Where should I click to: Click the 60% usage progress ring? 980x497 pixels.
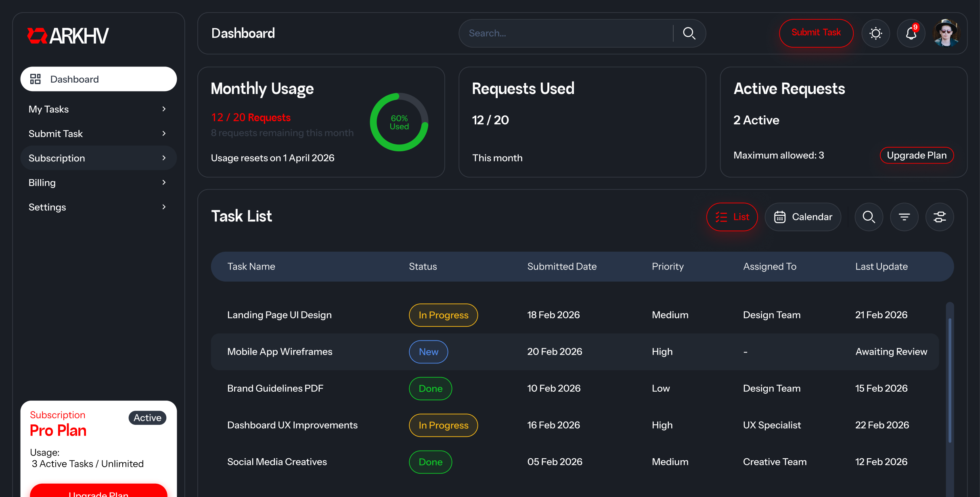(x=399, y=122)
